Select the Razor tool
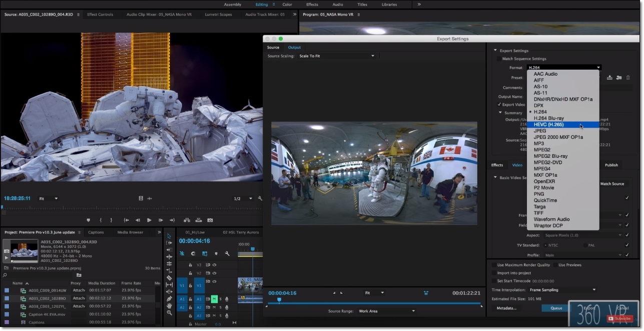Viewport: 644px width, 331px height. click(x=169, y=278)
